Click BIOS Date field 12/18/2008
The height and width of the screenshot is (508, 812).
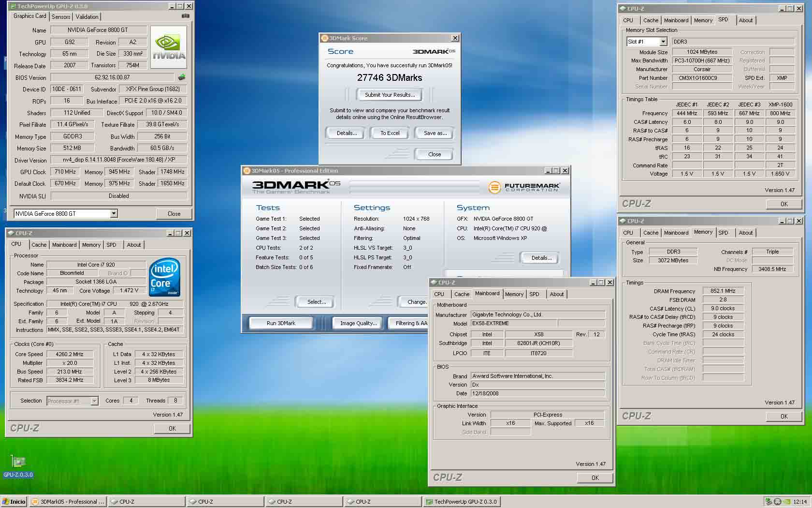pyautogui.click(x=537, y=393)
